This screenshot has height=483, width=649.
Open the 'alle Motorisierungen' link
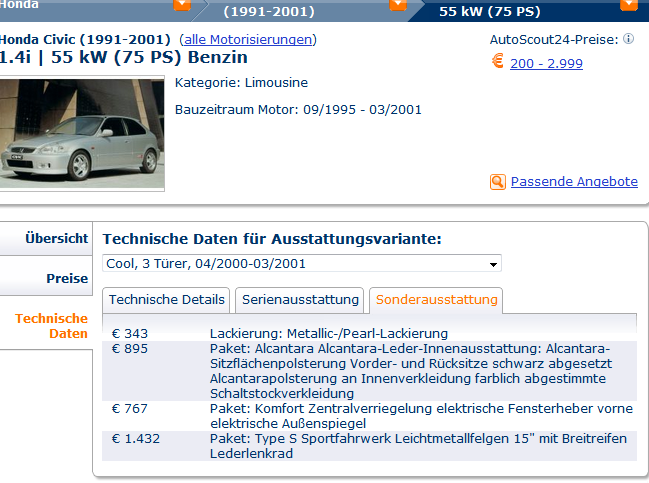pos(248,40)
